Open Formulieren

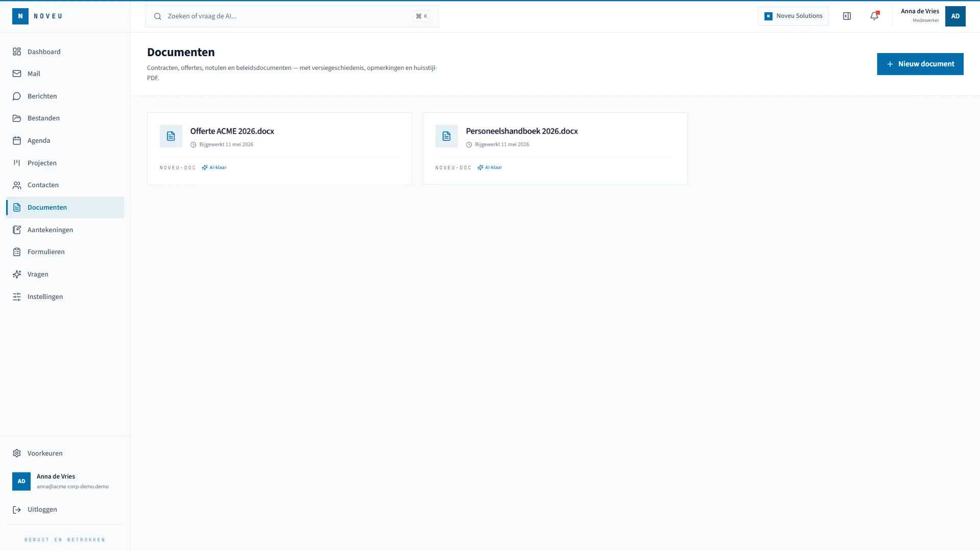65,252
